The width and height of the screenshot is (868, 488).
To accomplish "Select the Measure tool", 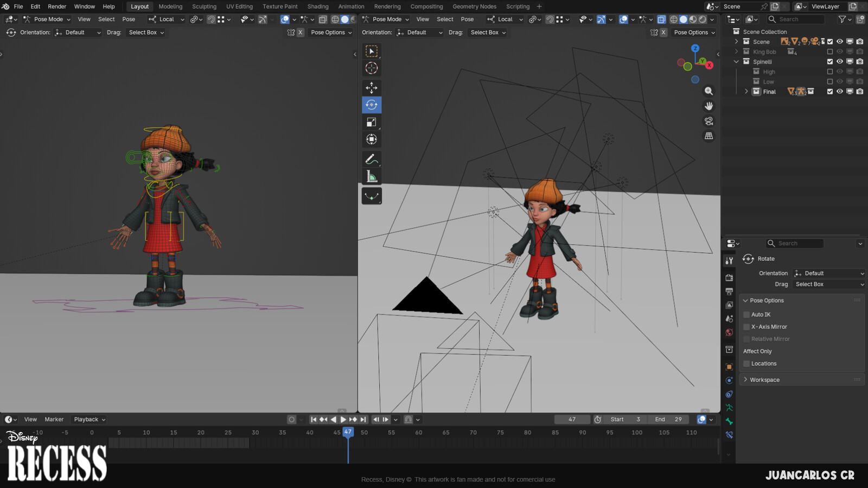I will coord(372,177).
